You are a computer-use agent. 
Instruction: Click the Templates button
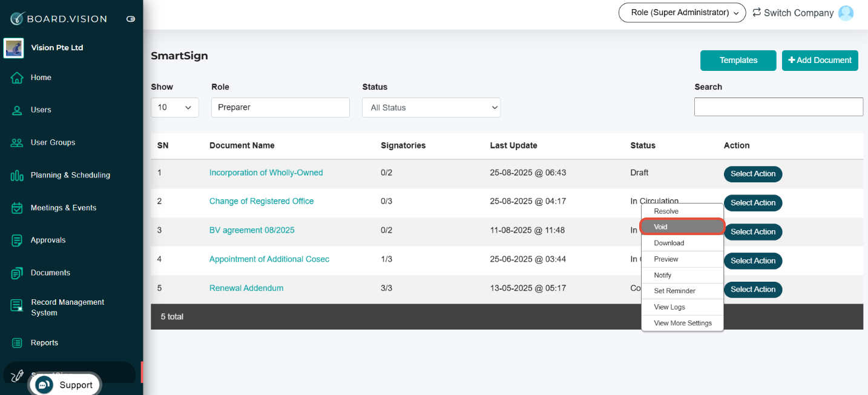738,61
